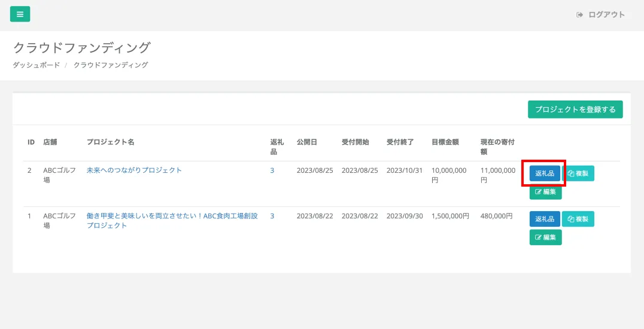This screenshot has height=329, width=644.
Task: Click the 目標金額 column header
Action: click(445, 142)
